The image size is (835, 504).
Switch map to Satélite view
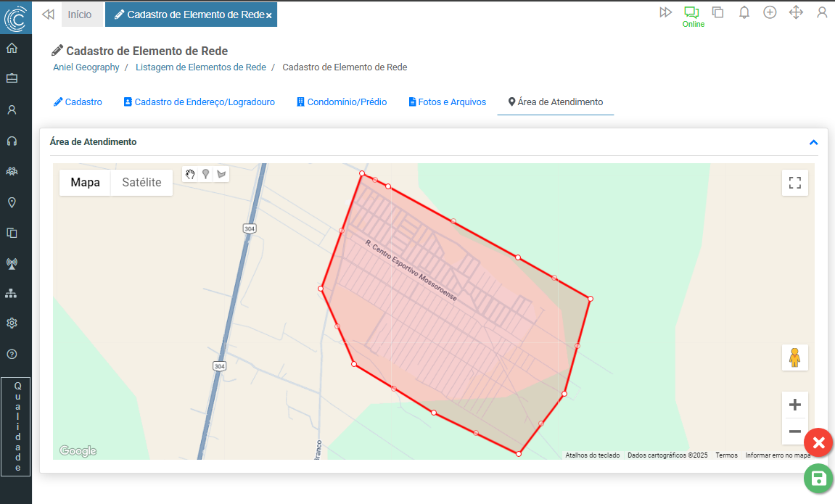pos(141,183)
